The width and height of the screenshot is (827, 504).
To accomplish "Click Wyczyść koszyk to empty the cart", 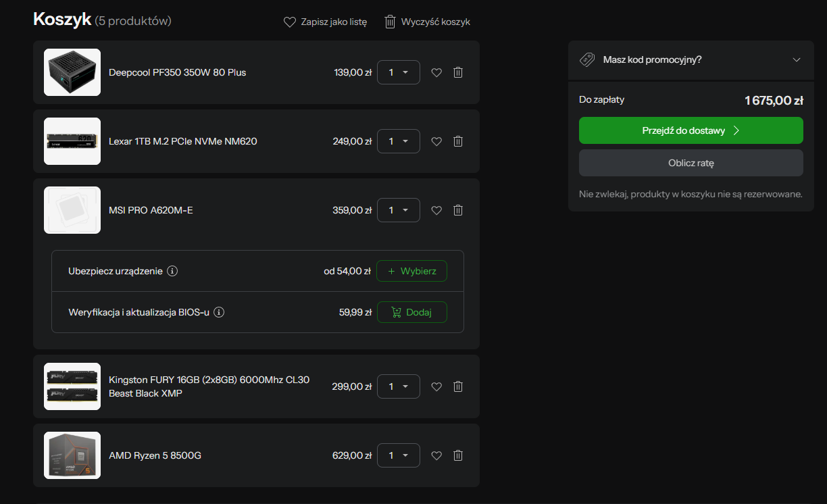I will click(427, 22).
